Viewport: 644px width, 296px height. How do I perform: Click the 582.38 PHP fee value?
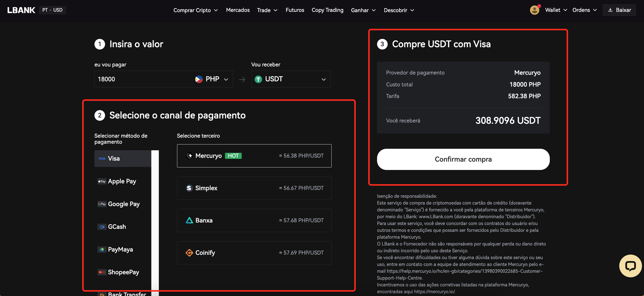click(x=524, y=96)
